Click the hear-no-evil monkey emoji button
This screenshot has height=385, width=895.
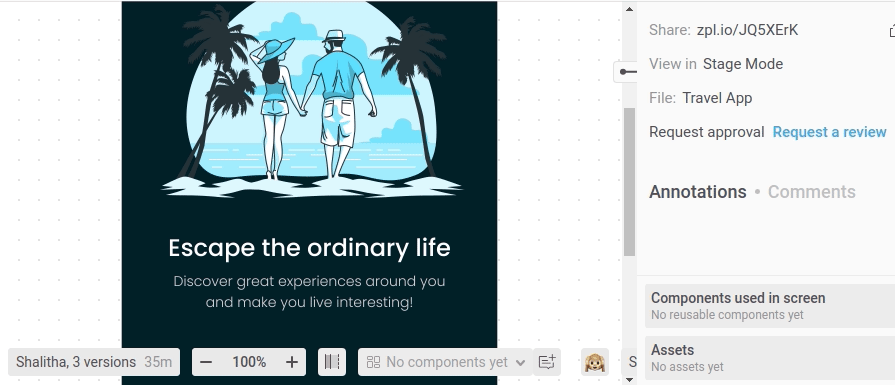[595, 362]
